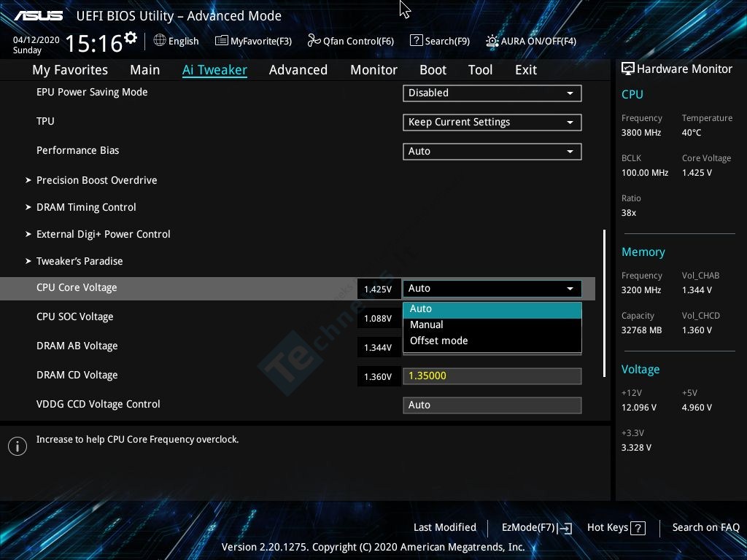Click the Qfan Control fan icon

[x=314, y=41]
